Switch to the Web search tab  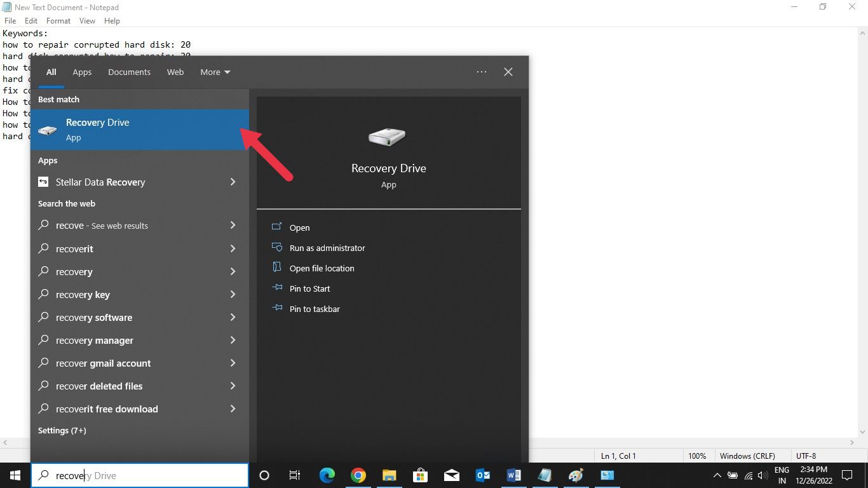tap(175, 72)
